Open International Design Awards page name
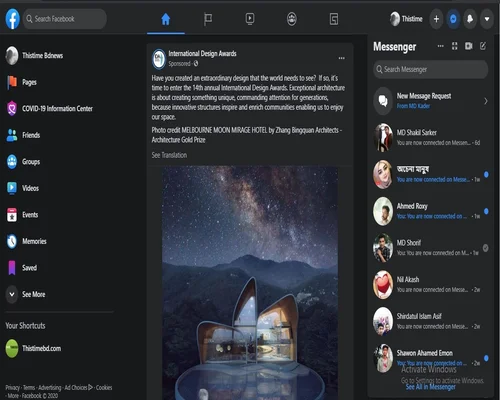This screenshot has height=400, width=500. click(x=202, y=53)
